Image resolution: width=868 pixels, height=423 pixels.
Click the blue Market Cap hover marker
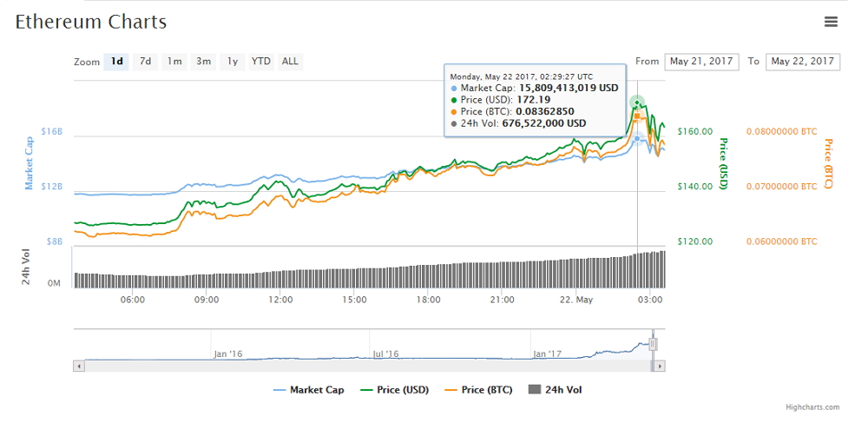pos(637,138)
